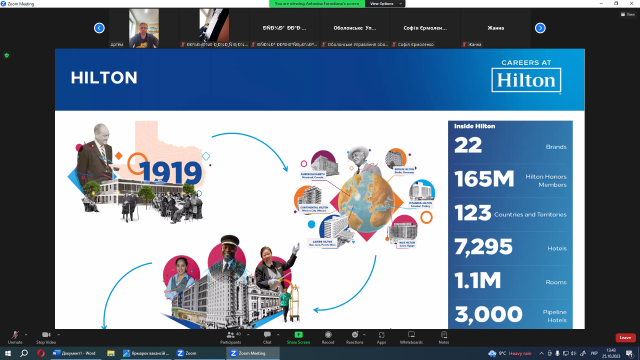This screenshot has height=360, width=640.
Task: Select the participant video thumbnail with man
Action: [x=144, y=28]
